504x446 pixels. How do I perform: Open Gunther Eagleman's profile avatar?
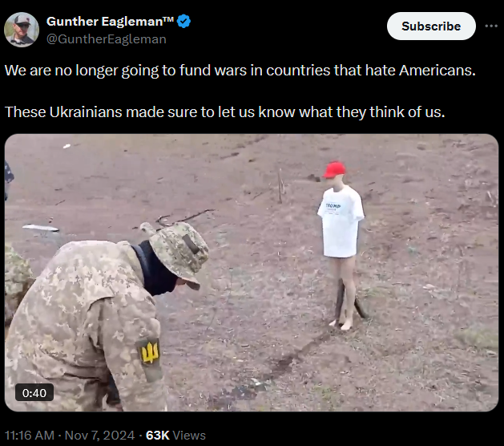point(22,30)
